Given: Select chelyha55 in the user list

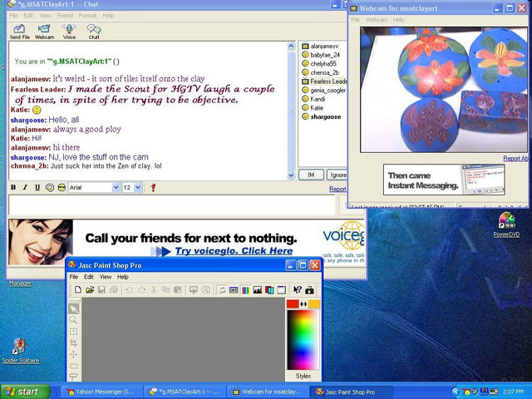Looking at the screenshot, I should [x=319, y=64].
